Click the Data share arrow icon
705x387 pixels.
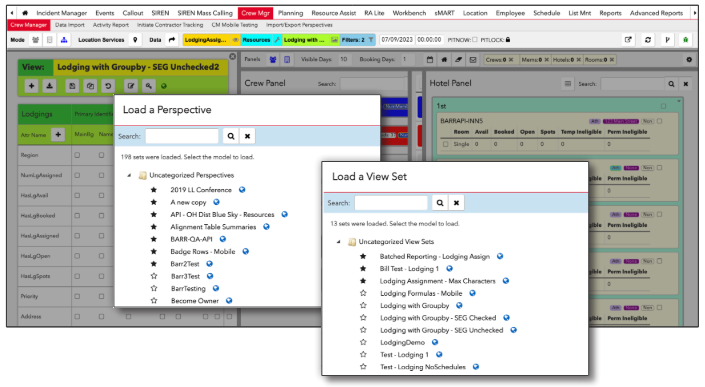point(172,40)
